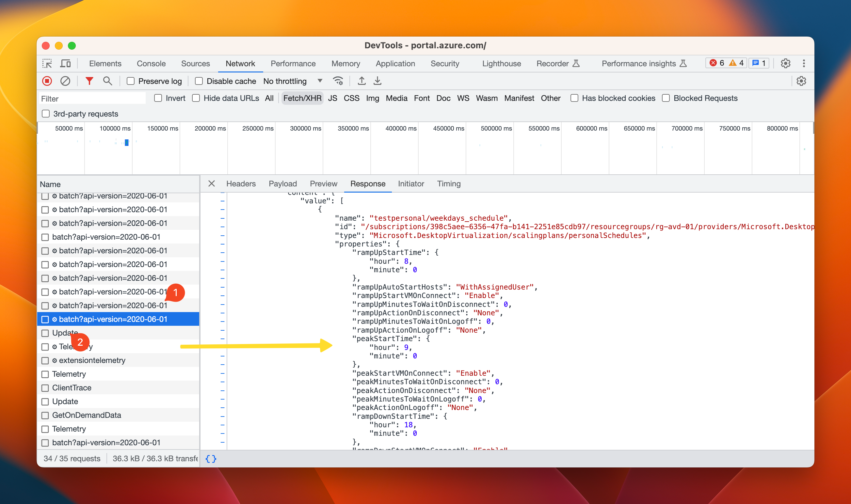This screenshot has width=851, height=504.
Task: Open DevTools three-dot customize menu
Action: pyautogui.click(x=803, y=64)
